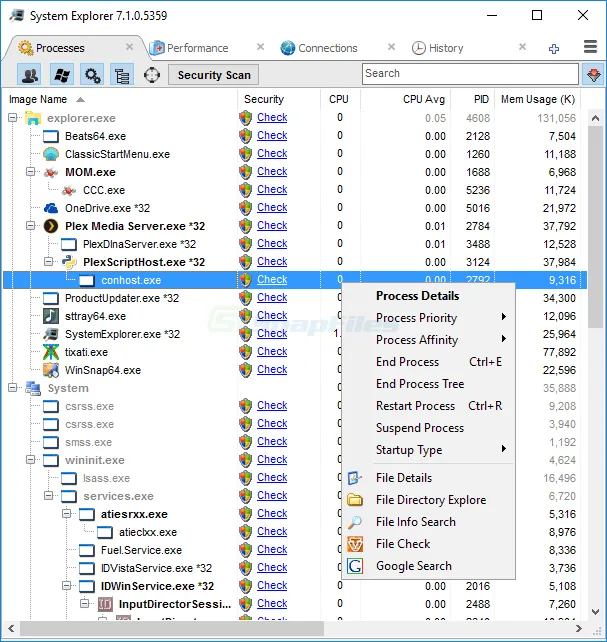Click the crosshair find-window icon
Viewport: 607px width, 642px height.
click(x=152, y=75)
